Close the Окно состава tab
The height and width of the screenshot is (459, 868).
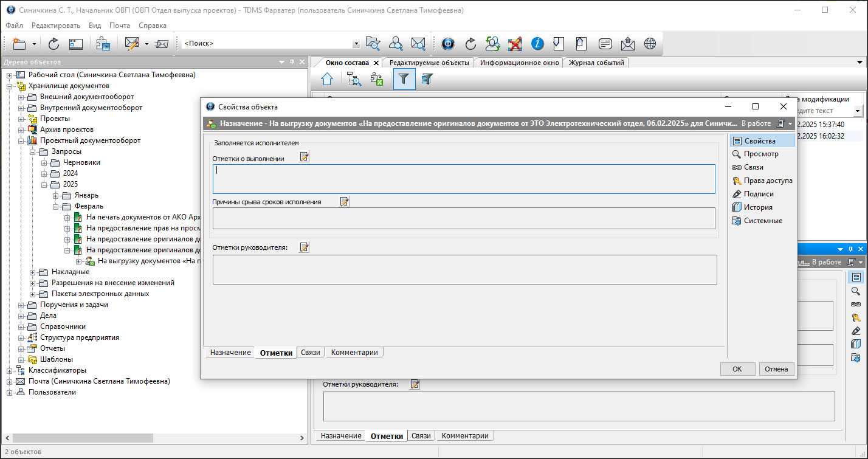376,63
